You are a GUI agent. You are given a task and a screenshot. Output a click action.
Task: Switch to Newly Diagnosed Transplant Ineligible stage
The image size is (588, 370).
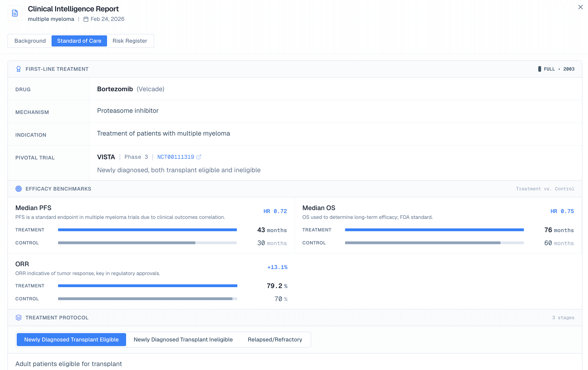point(183,340)
